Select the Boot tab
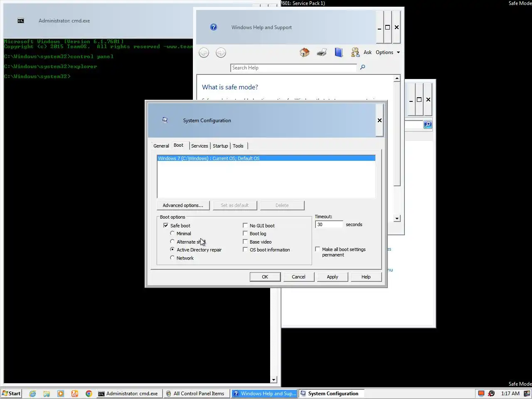Viewport: 532px width, 399px height. point(179,145)
